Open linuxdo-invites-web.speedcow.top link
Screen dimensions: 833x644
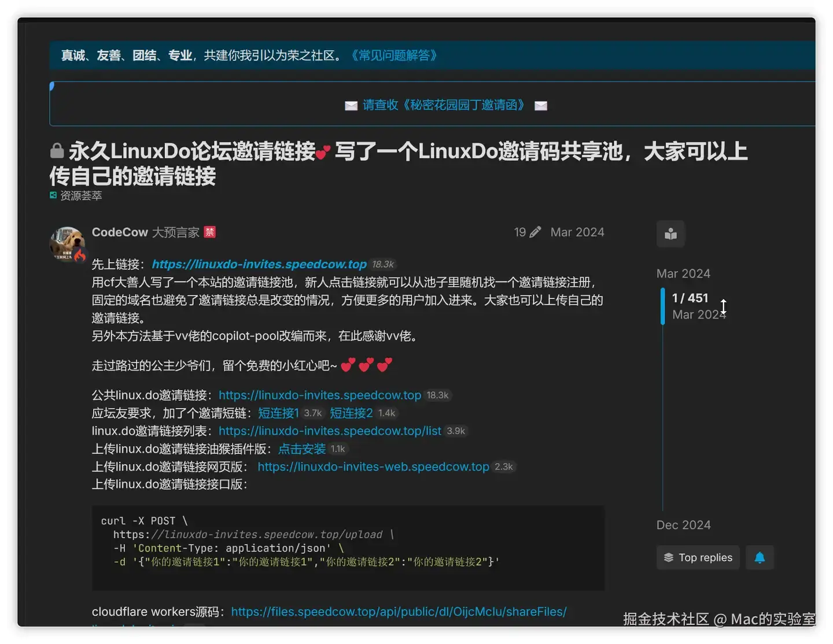coord(373,467)
